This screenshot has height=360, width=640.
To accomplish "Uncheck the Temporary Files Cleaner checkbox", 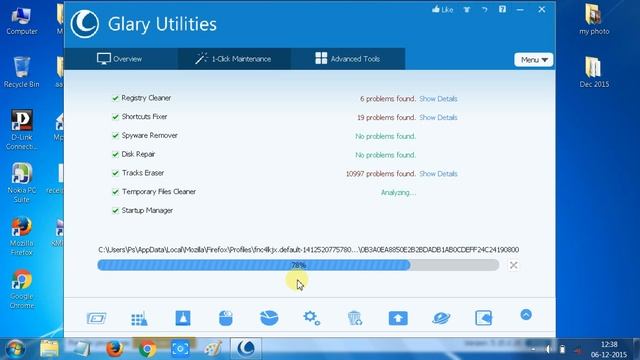I will point(116,192).
